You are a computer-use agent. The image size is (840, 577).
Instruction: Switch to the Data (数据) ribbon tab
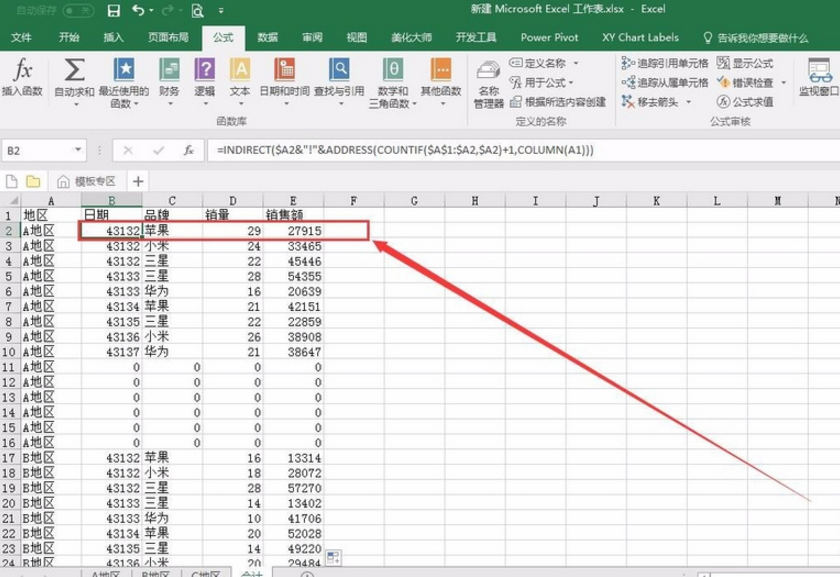tap(267, 37)
